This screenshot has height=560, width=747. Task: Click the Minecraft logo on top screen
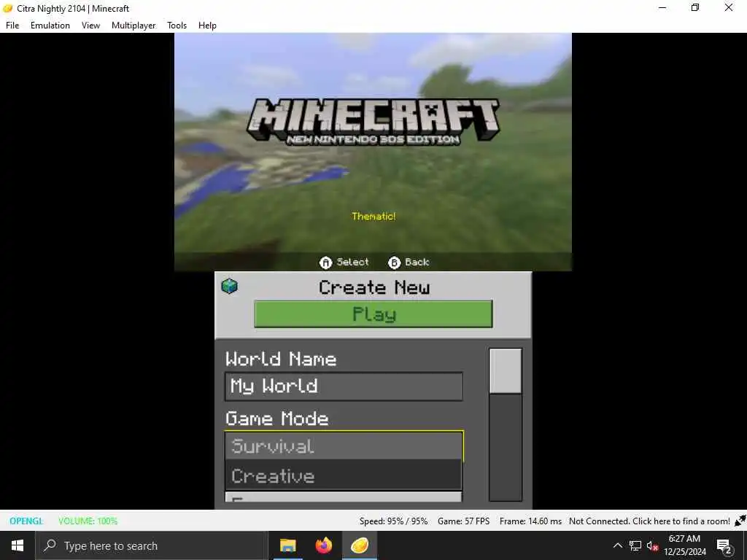(x=373, y=122)
